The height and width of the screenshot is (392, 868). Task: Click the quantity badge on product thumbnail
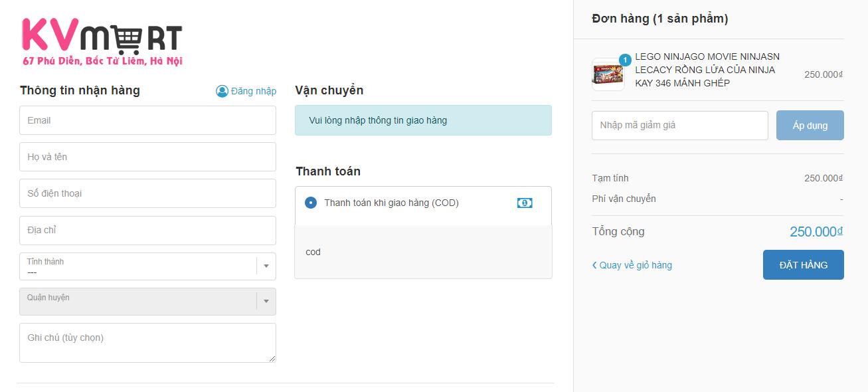pos(625,60)
